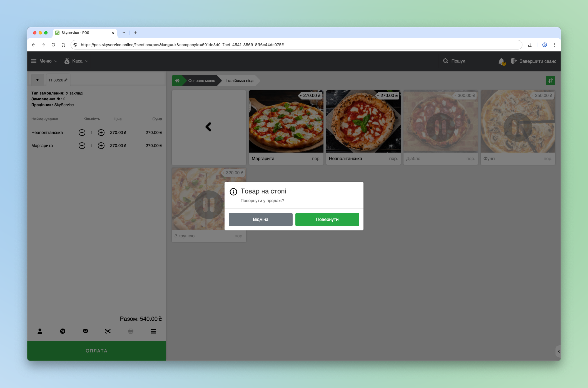Resume paused Діабло pizza item
Screen dimensions: 588x388
[x=440, y=127]
